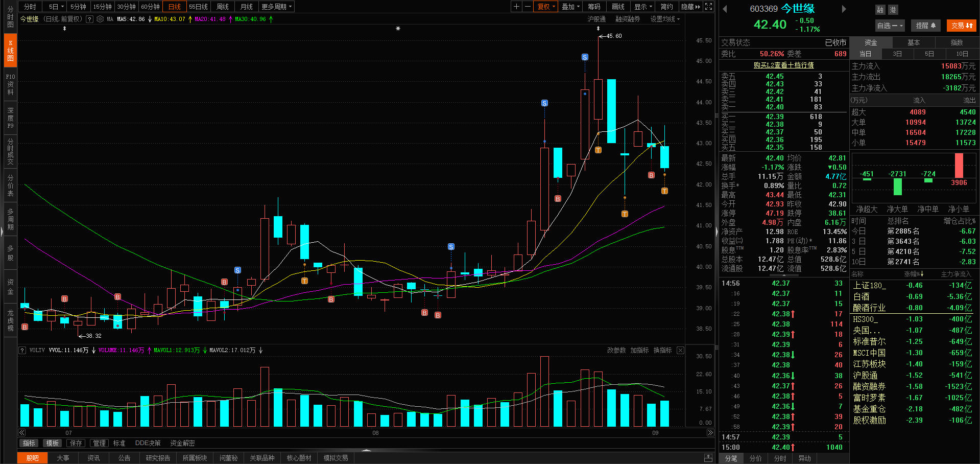The height and width of the screenshot is (464, 980).
Task: Toggle 筹码 chip distribution
Action: click(594, 7)
